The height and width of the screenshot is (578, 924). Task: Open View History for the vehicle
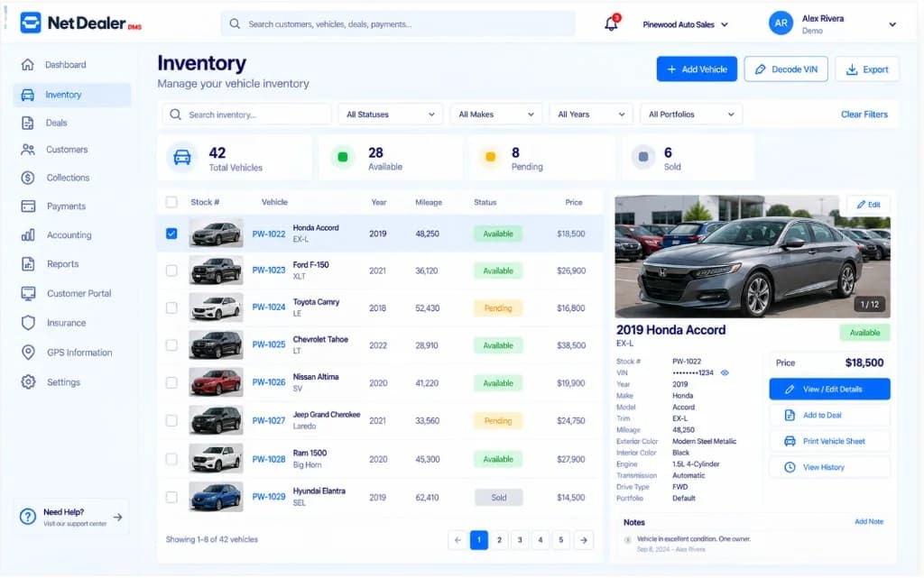click(829, 467)
